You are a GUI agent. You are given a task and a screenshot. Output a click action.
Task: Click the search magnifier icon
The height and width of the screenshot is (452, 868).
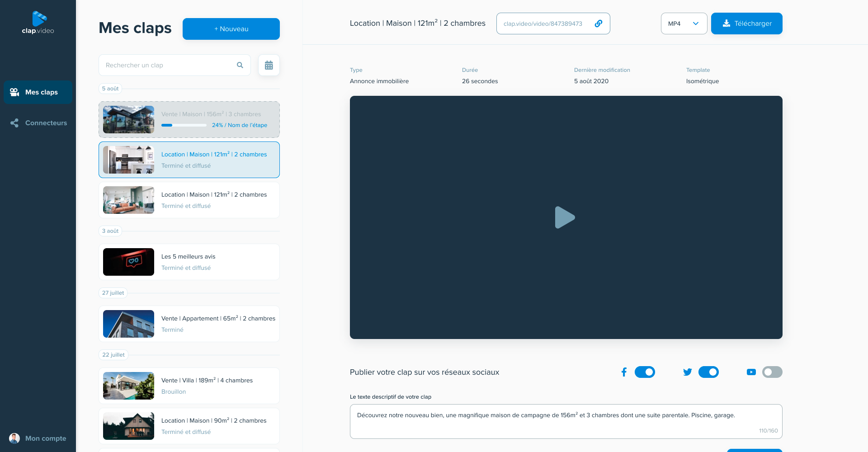click(240, 65)
